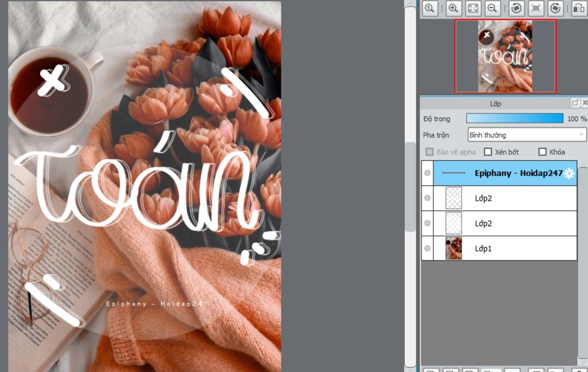588x372 pixels.
Task: Open settings gear on Epiphany - Hoidap247 layer
Action: click(569, 173)
